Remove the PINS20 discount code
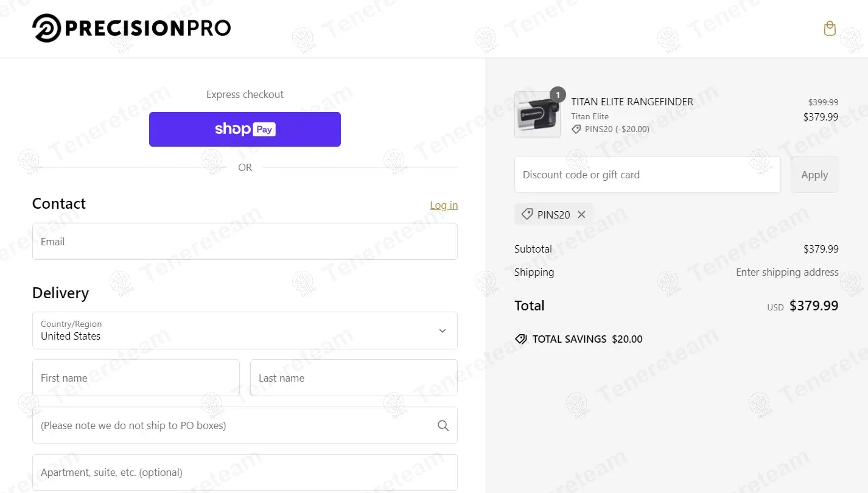Screen dimensions: 868x493 click(x=581, y=214)
